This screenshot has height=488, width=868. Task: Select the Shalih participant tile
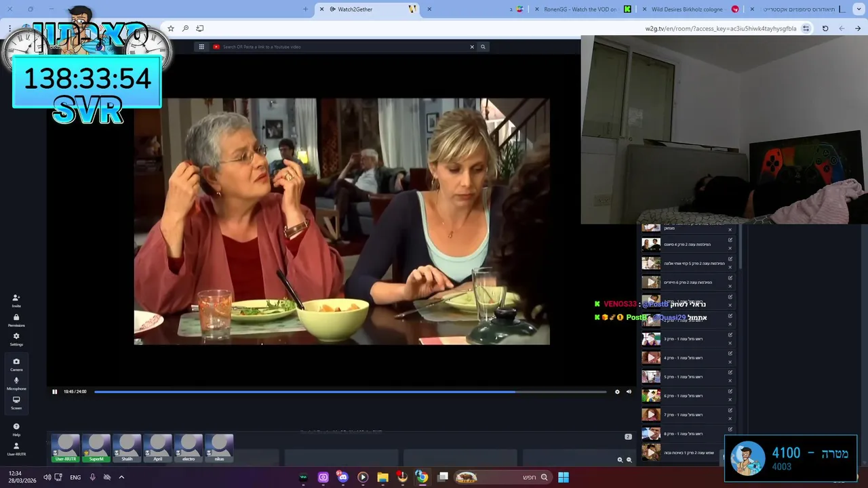127,449
